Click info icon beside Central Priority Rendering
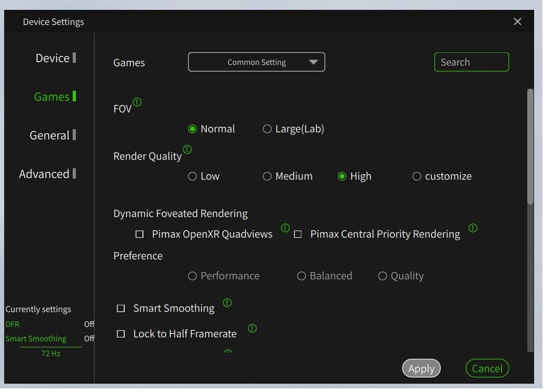545x392 pixels. pyautogui.click(x=473, y=228)
